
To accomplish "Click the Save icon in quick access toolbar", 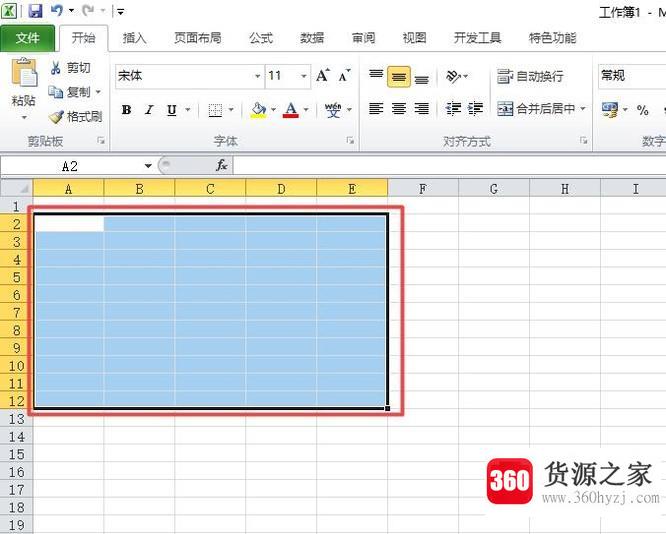I will coord(35,11).
